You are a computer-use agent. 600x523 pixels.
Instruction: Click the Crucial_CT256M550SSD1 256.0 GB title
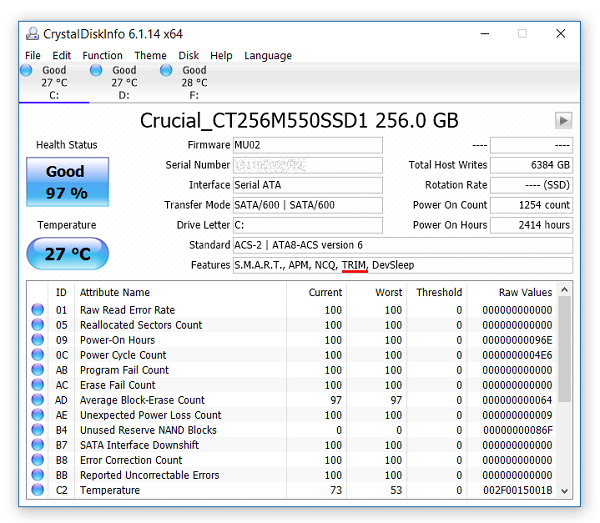pyautogui.click(x=299, y=121)
